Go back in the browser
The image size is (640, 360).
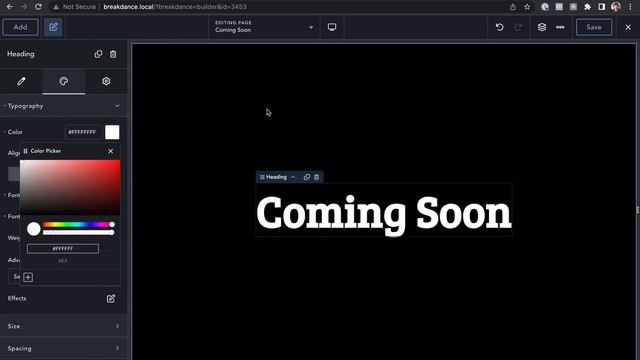click(x=10, y=7)
